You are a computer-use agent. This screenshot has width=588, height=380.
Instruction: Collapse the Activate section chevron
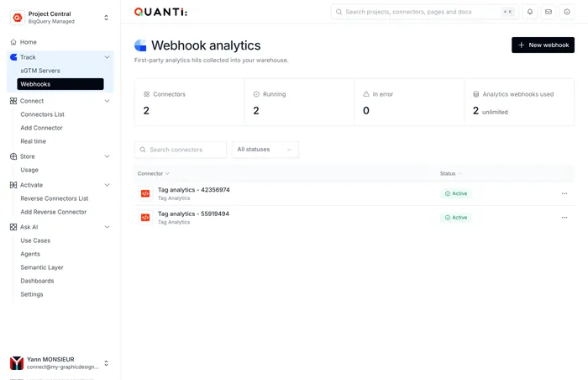point(107,185)
